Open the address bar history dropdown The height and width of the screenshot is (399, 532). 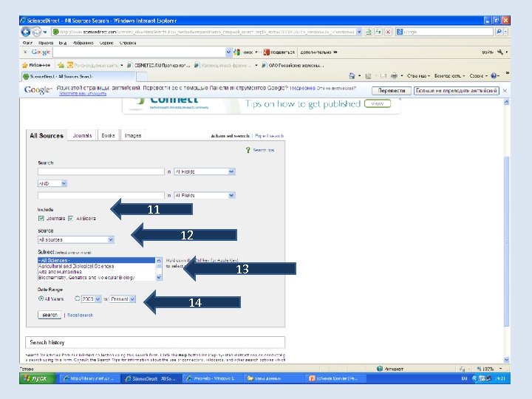(x=359, y=32)
